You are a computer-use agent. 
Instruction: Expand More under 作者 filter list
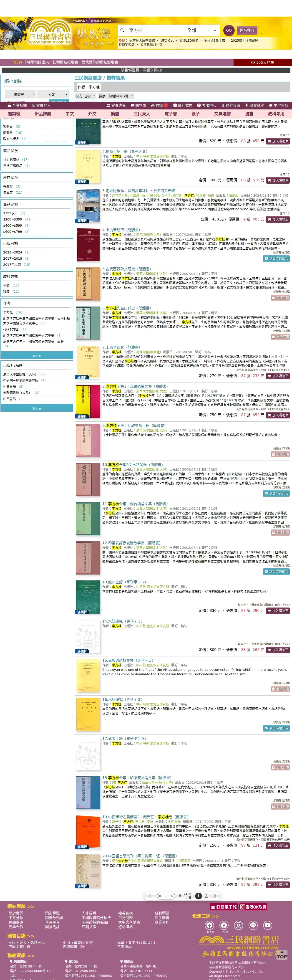(x=37, y=356)
